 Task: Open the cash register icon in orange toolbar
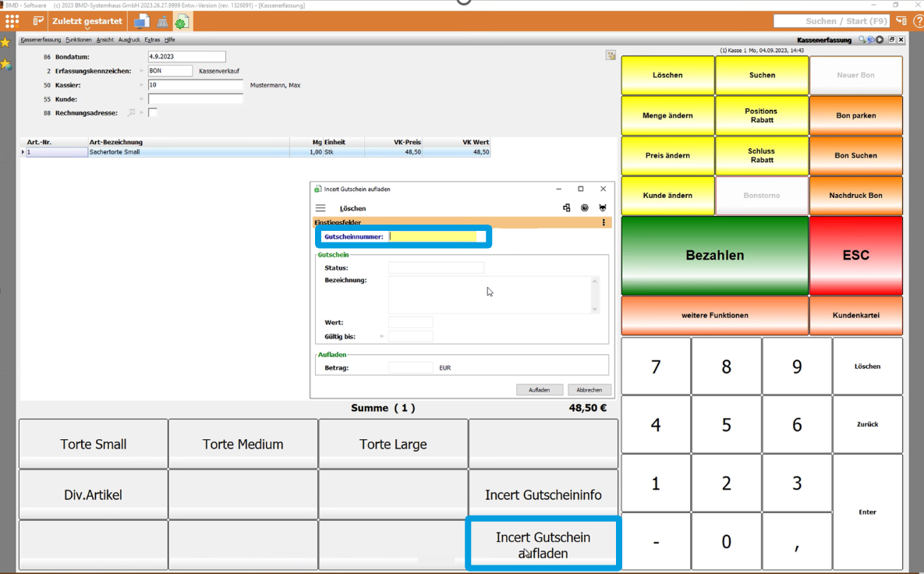[x=162, y=23]
